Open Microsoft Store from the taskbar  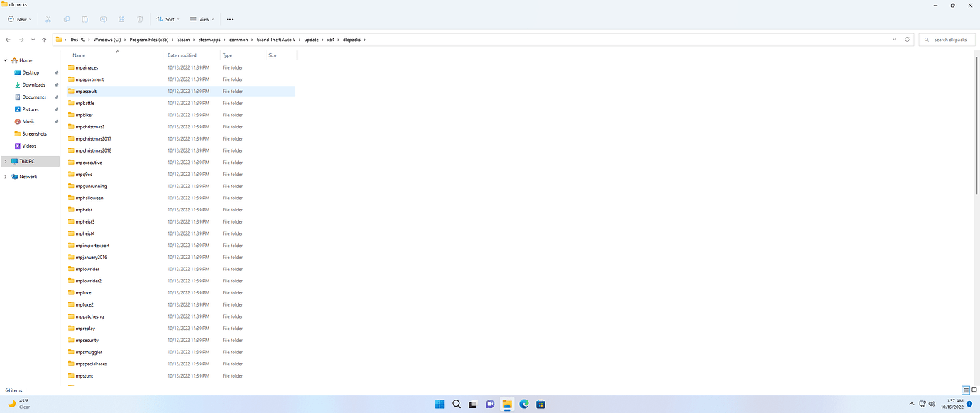click(540, 403)
